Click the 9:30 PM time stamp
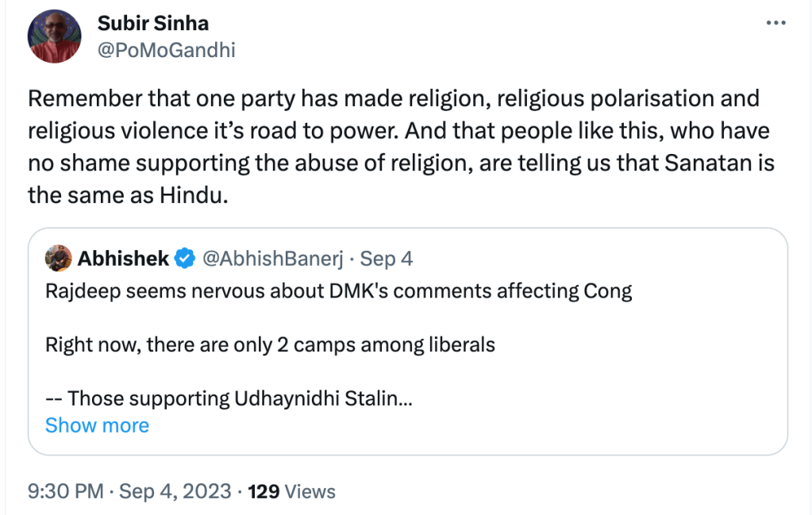This screenshot has height=515, width=812. click(66, 491)
